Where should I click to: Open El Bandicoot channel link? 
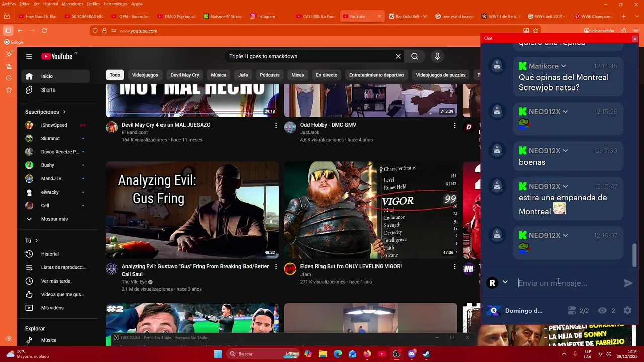coord(135,133)
